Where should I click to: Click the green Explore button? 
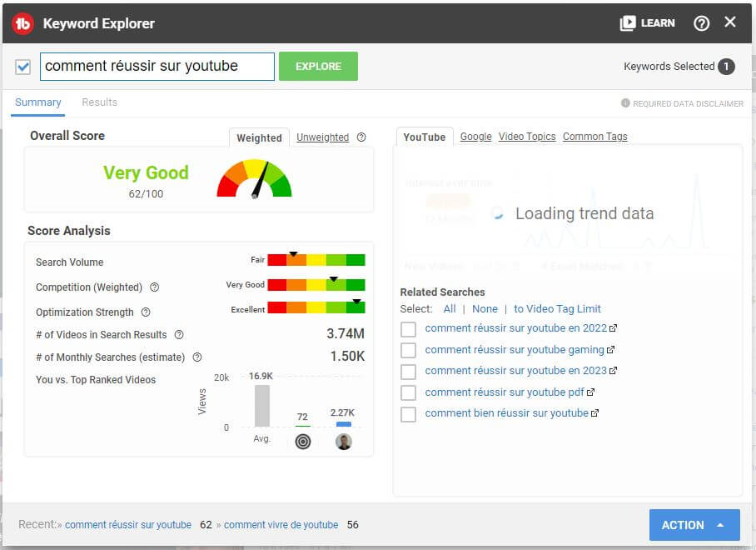pos(318,66)
